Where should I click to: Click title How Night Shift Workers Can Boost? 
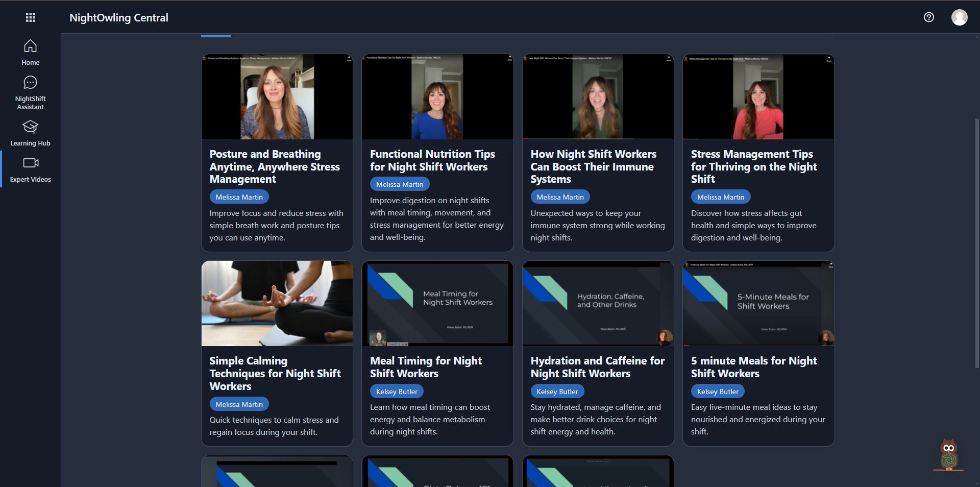click(593, 166)
